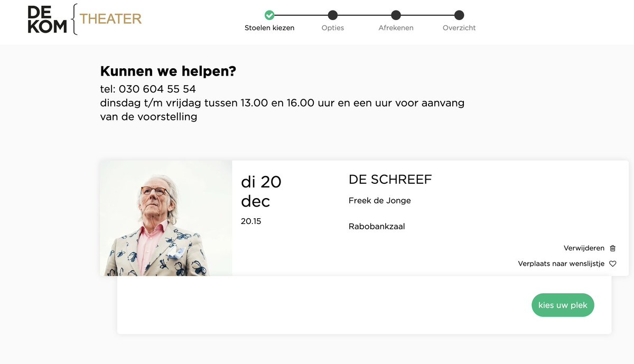
Task: Click the Rabobankzaal venue text
Action: 377,227
